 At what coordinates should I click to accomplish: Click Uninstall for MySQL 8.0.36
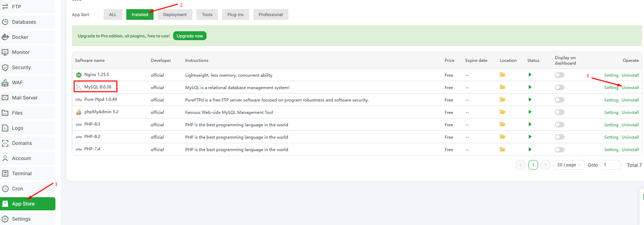[630, 88]
